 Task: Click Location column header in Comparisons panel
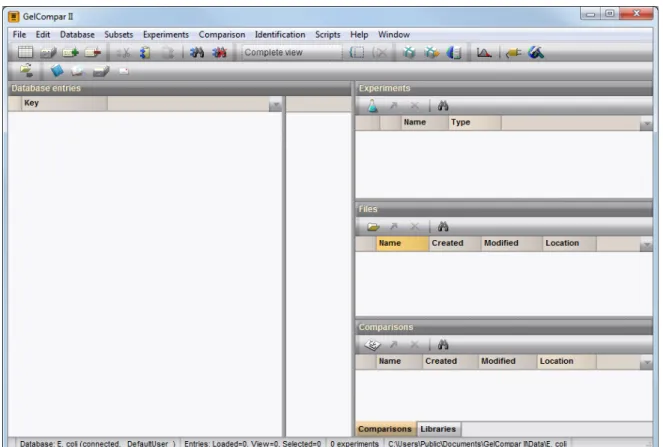[x=567, y=361]
